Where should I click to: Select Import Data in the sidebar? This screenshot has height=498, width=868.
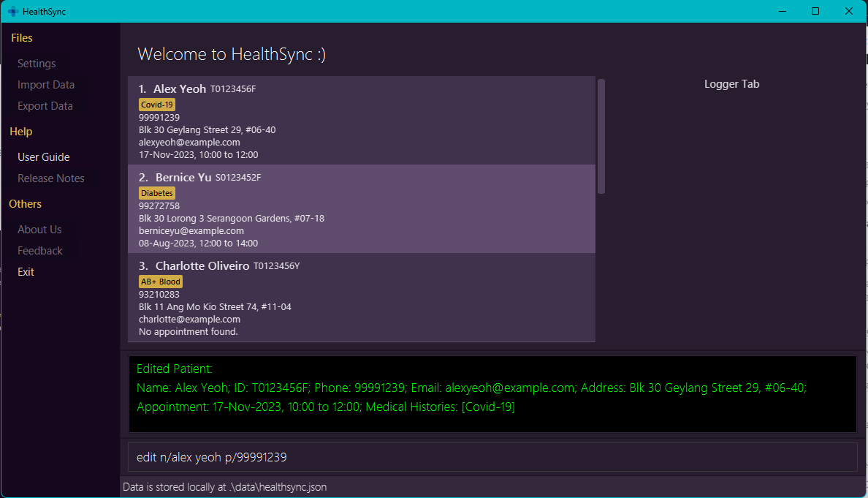pos(46,85)
